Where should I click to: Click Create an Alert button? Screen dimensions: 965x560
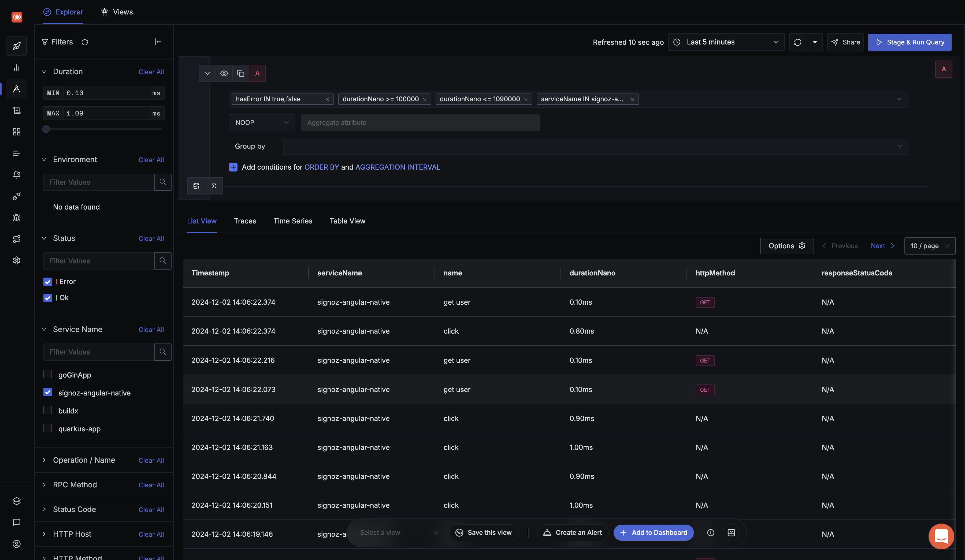(x=573, y=533)
